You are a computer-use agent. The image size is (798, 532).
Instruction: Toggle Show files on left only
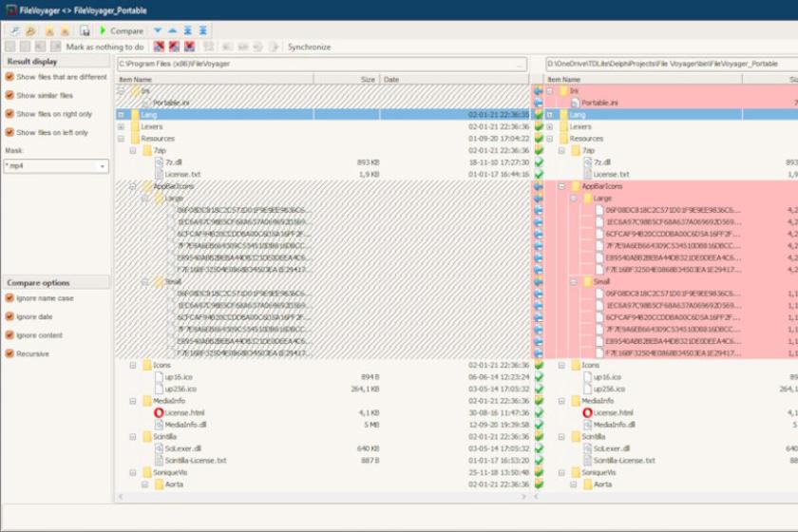point(9,132)
